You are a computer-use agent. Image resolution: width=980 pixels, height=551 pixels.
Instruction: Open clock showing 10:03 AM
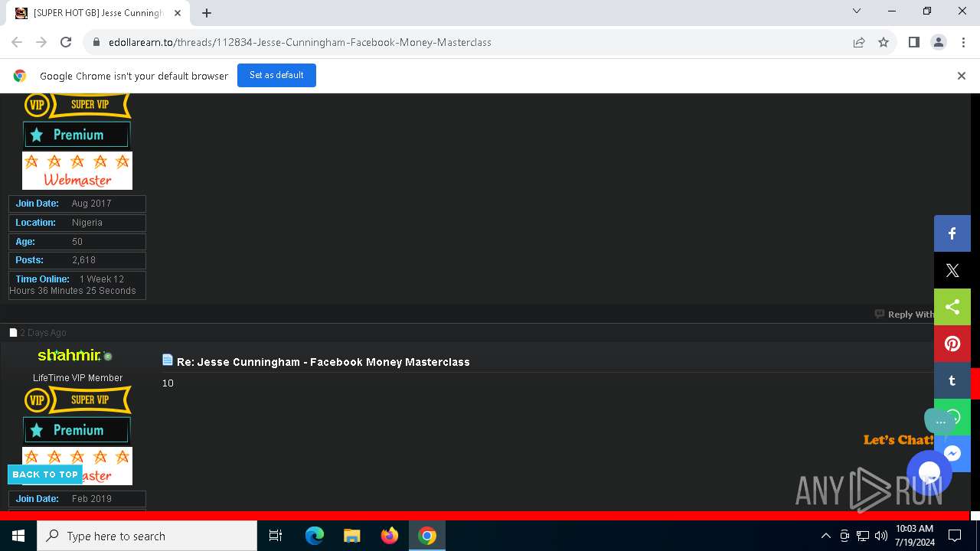(914, 536)
